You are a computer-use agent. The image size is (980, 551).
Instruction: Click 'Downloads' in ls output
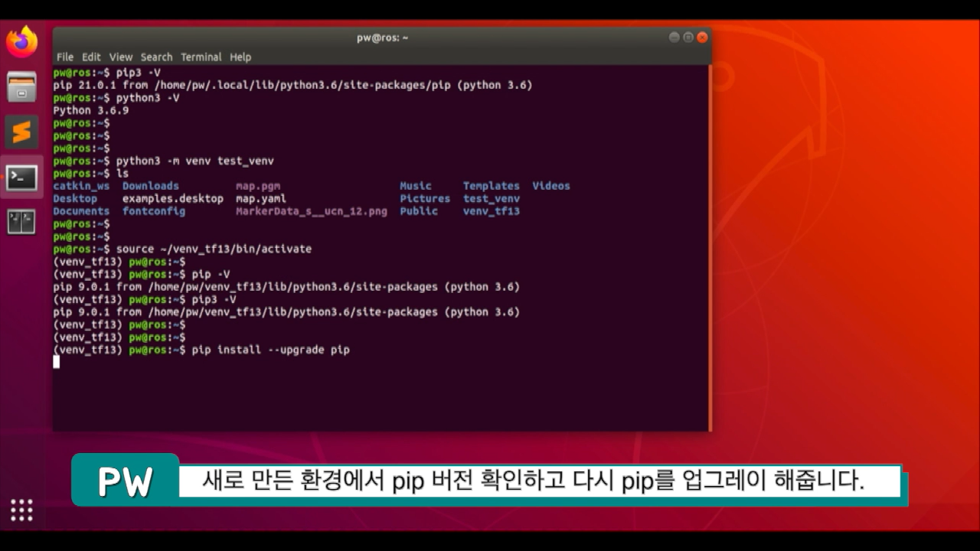(x=151, y=186)
